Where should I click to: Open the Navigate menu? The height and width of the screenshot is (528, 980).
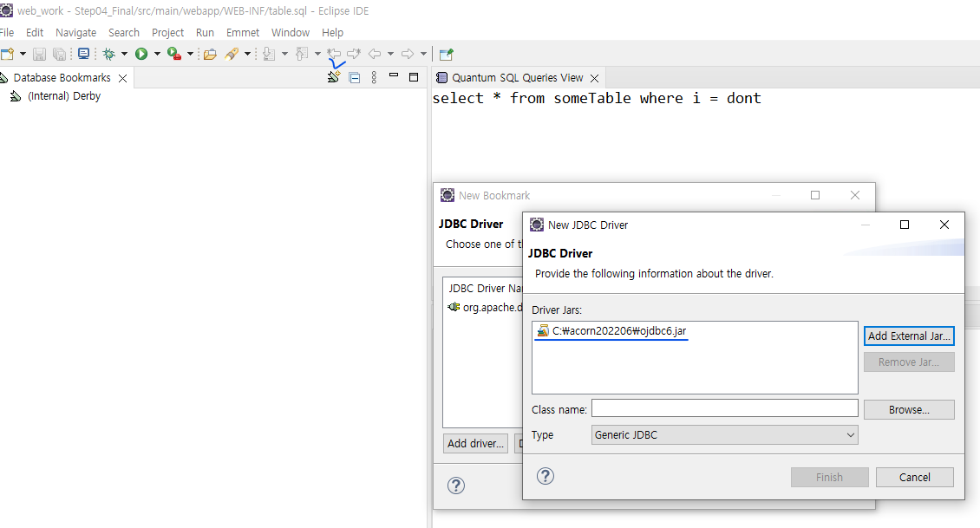75,32
